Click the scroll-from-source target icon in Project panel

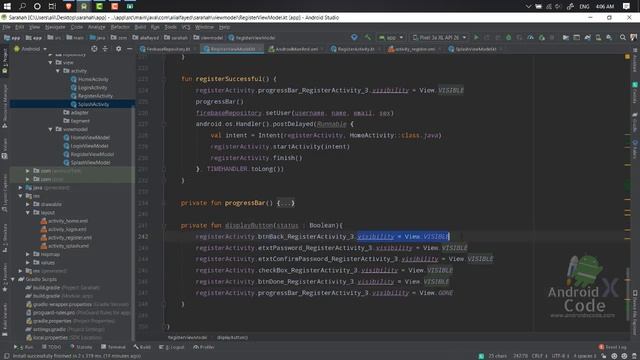(94, 49)
